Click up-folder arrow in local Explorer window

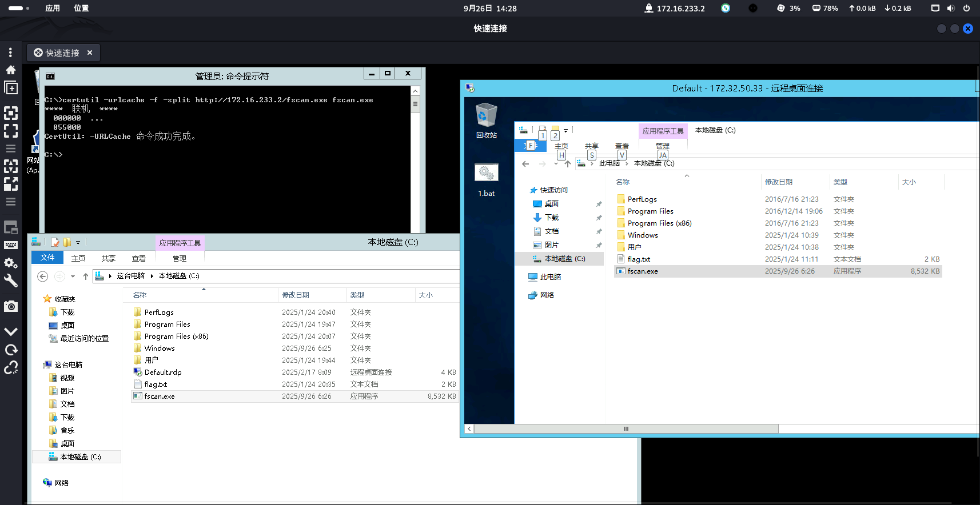[x=86, y=276]
